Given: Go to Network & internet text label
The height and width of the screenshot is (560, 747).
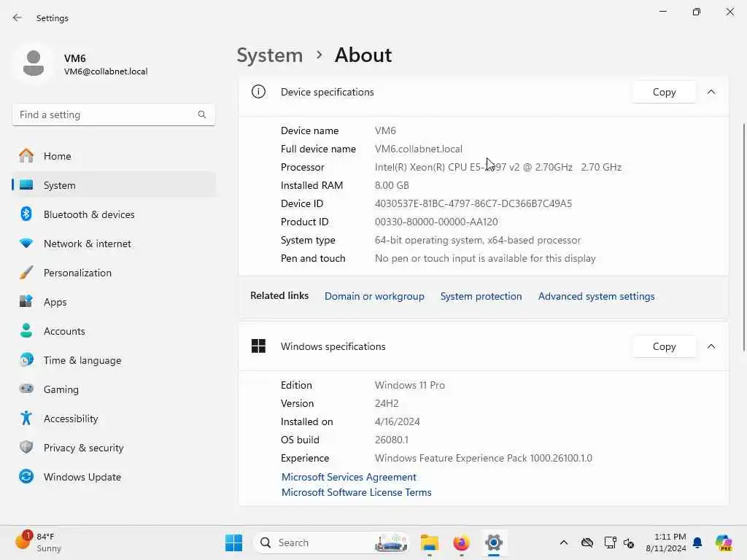Looking at the screenshot, I should coord(88,244).
